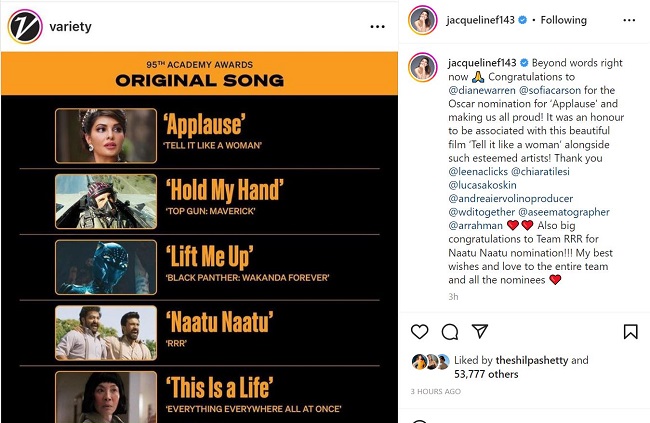This screenshot has width=650, height=423.
Task: Open the three-dot menu on Variety post
Action: (x=377, y=27)
